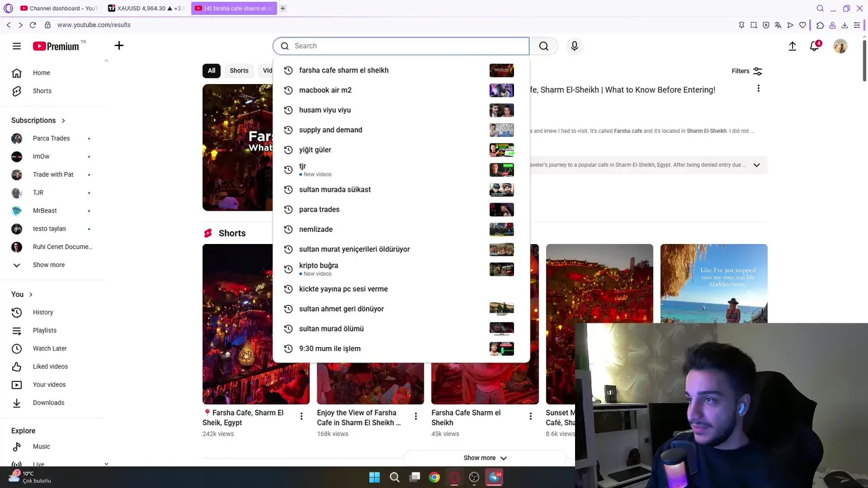
Task: Click the translate page icon in the address bar
Action: tap(778, 25)
